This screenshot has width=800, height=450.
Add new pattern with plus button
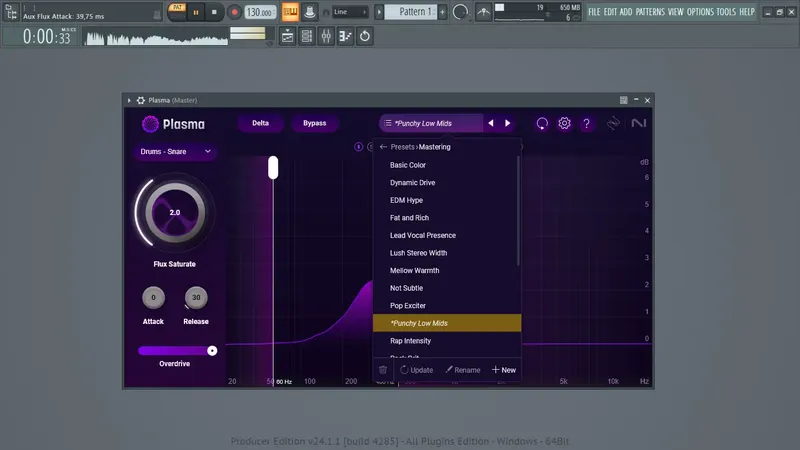442,12
